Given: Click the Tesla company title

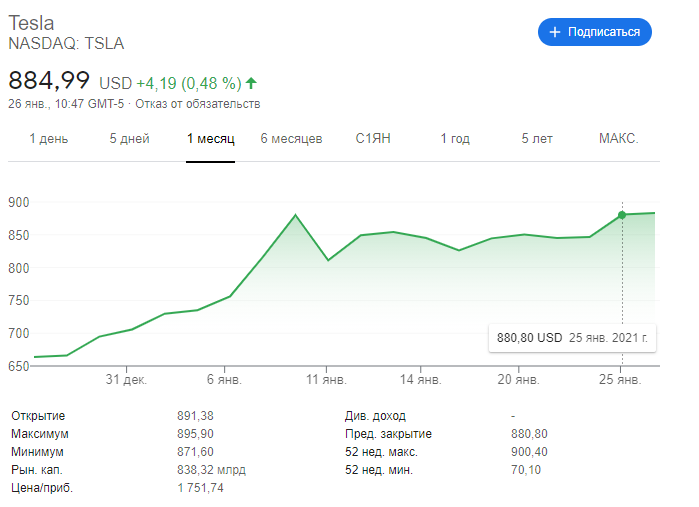Looking at the screenshot, I should 31,22.
